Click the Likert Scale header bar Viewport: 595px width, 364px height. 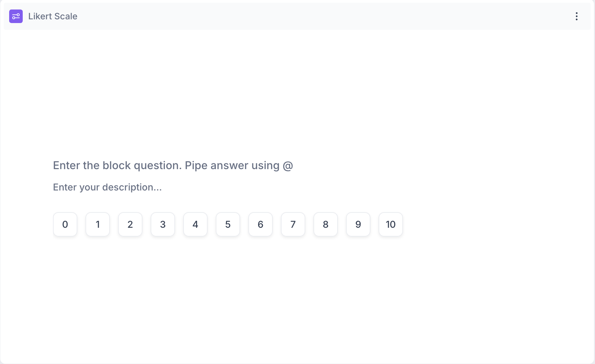305,16
